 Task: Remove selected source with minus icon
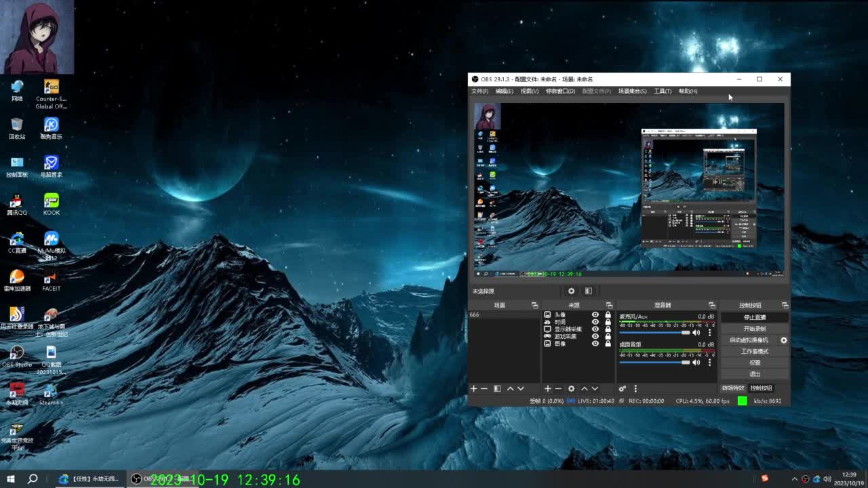tap(558, 388)
